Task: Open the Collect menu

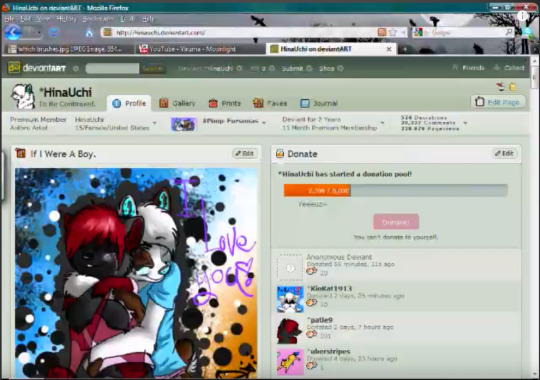Action: pyautogui.click(x=509, y=68)
